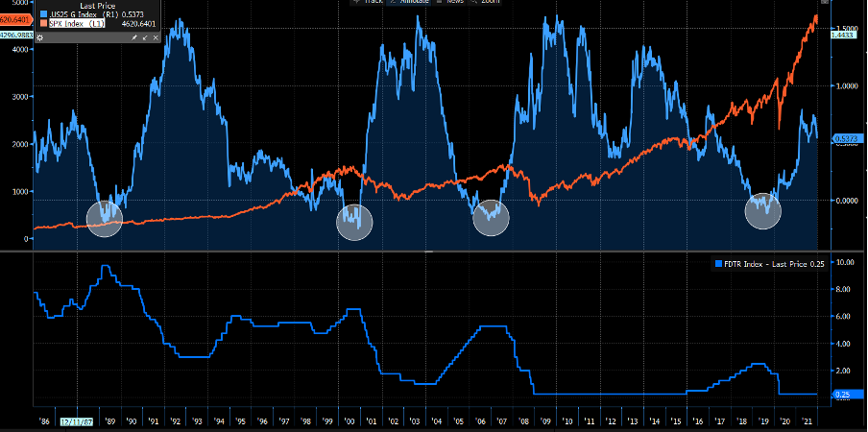
Task: Click the blue FDTR Index legend swatch
Action: (719, 264)
